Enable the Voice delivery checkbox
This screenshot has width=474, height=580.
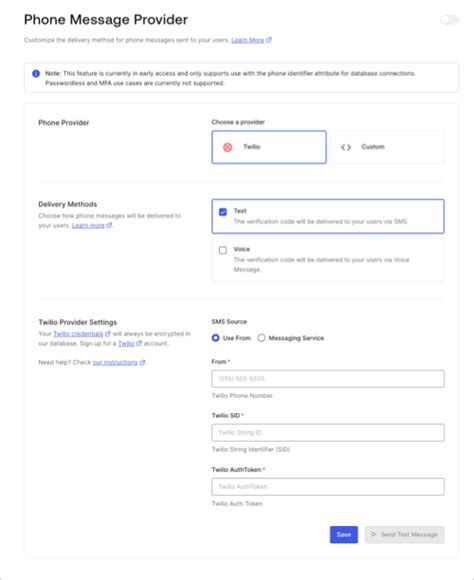point(223,250)
